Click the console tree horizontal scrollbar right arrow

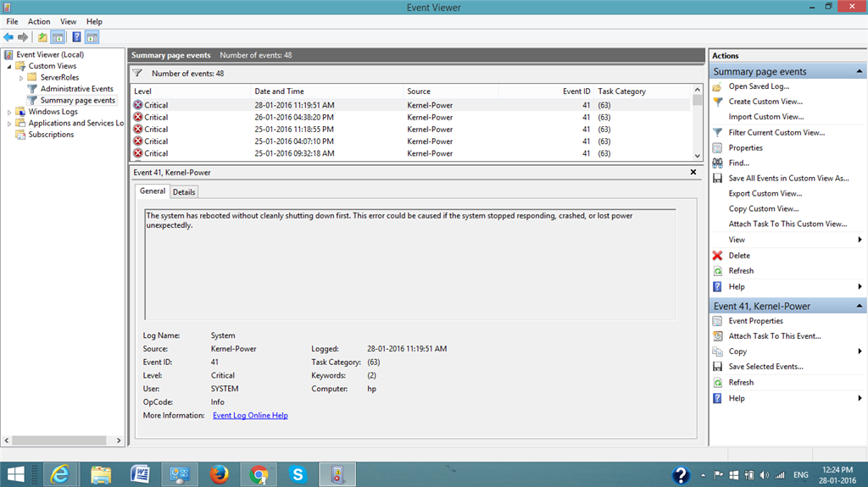coord(119,440)
